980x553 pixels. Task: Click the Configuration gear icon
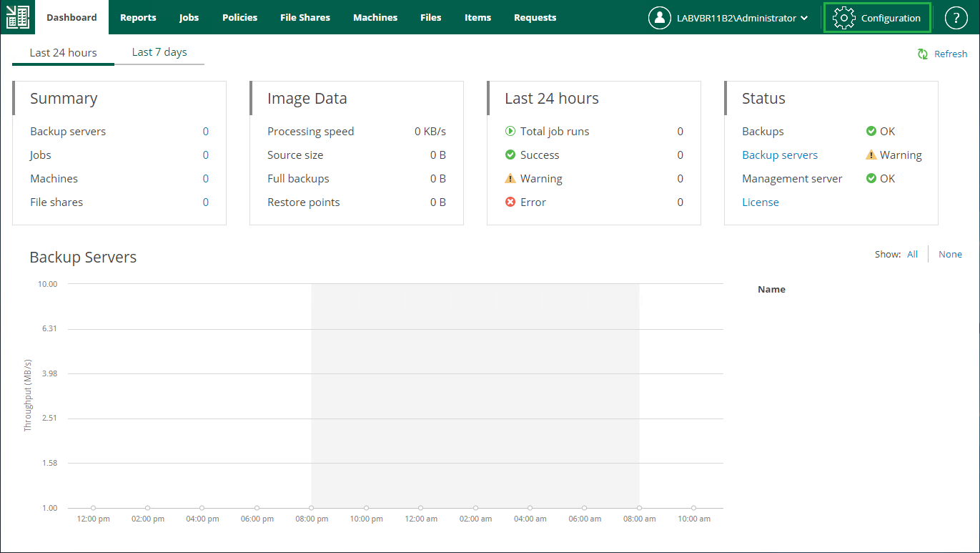[x=844, y=18]
